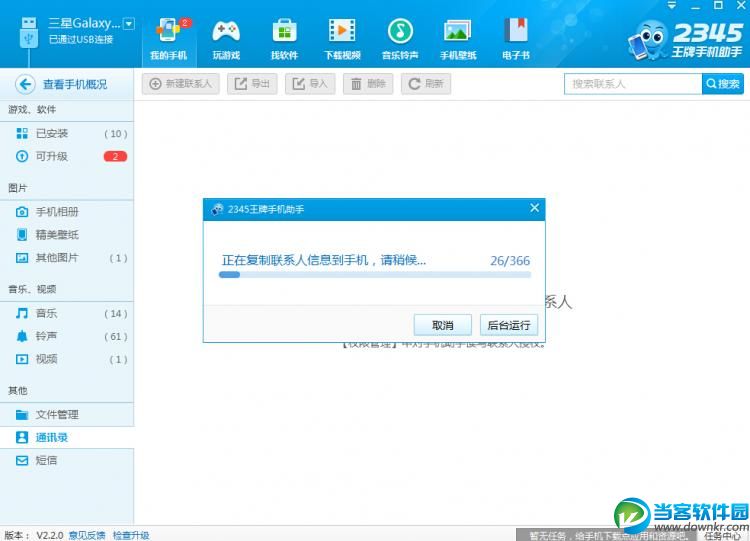This screenshot has width=750, height=541.
Task: Open 文件管理 in sidebar
Action: tap(67, 415)
